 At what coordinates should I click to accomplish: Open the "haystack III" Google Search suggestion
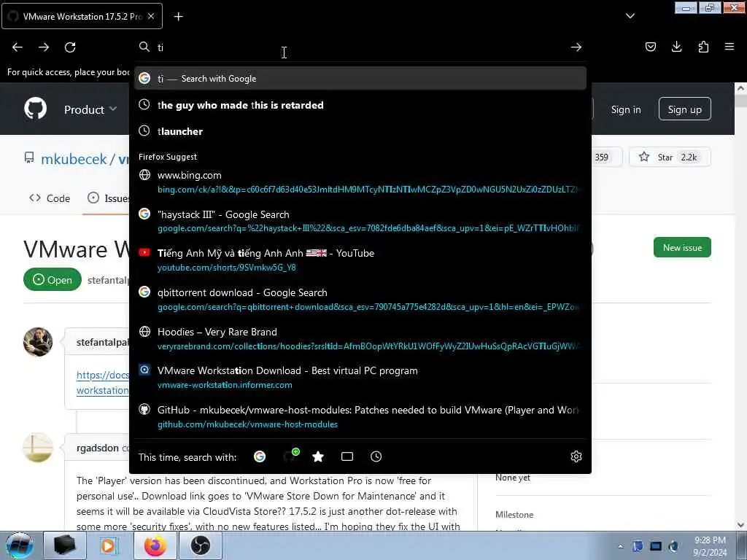pyautogui.click(x=360, y=221)
